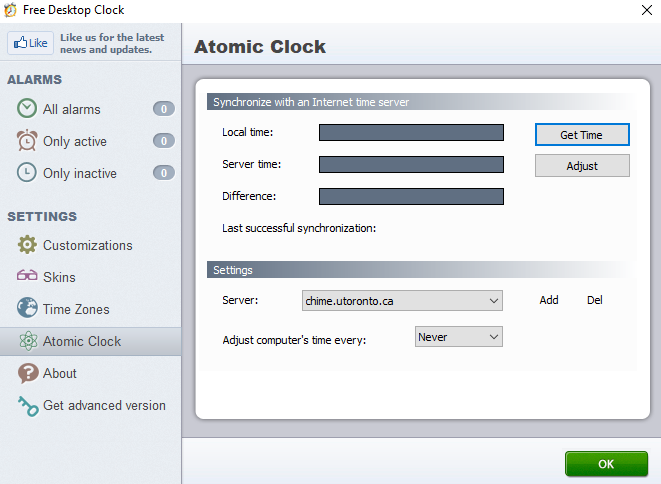Expand the adjust time interval Never dropdown

point(459,336)
